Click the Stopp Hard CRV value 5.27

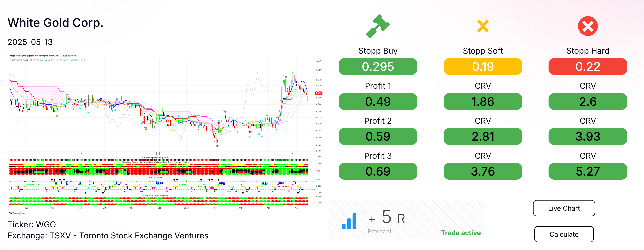587,171
